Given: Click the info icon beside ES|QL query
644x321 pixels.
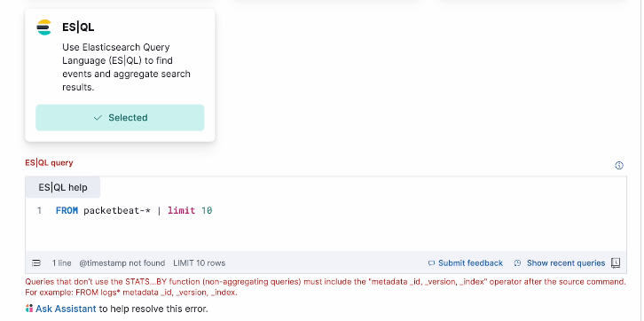Looking at the screenshot, I should pos(619,166).
